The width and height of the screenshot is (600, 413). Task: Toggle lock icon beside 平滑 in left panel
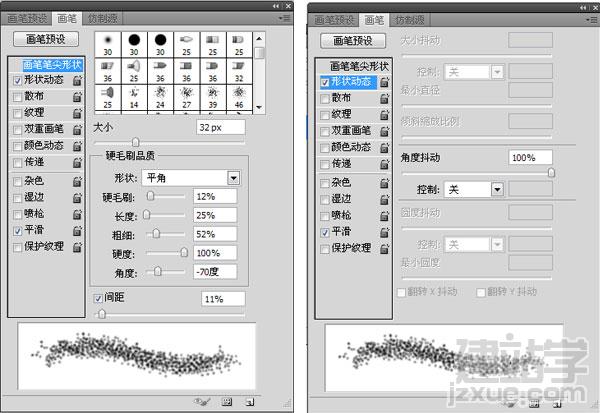[x=77, y=231]
